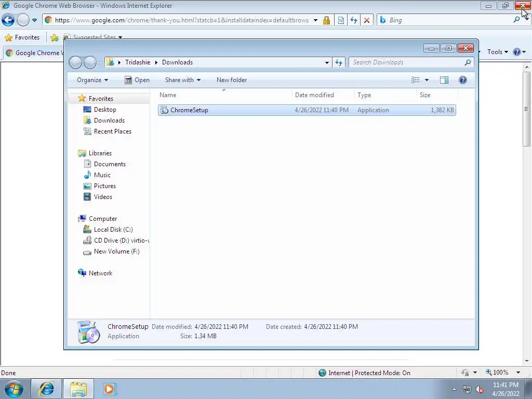The image size is (532, 399).
Task: Toggle the preview pane
Action: [444, 80]
